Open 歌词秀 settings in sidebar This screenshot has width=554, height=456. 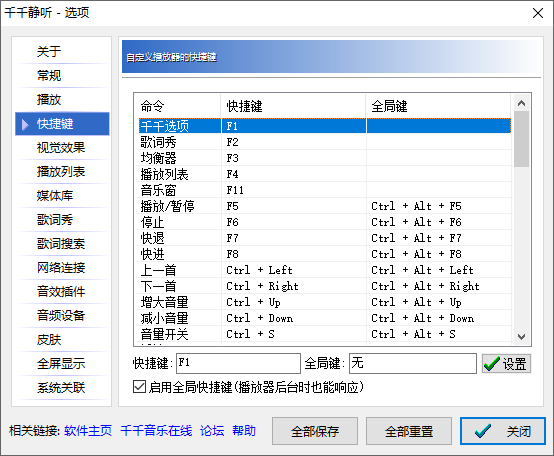pos(62,220)
